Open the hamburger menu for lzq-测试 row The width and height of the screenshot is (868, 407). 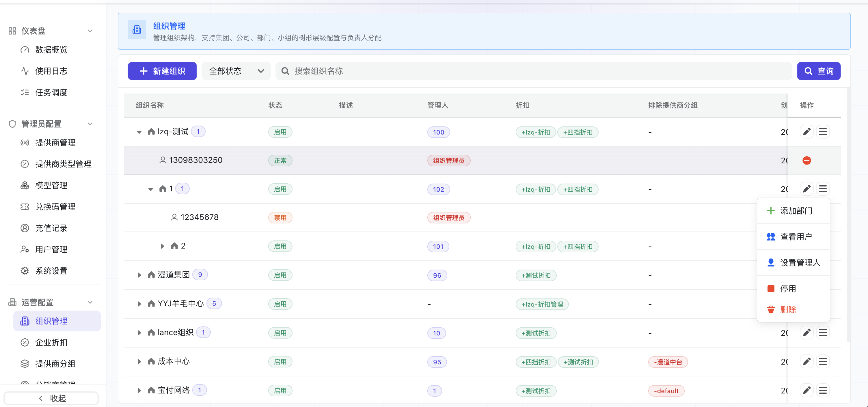coord(823,132)
